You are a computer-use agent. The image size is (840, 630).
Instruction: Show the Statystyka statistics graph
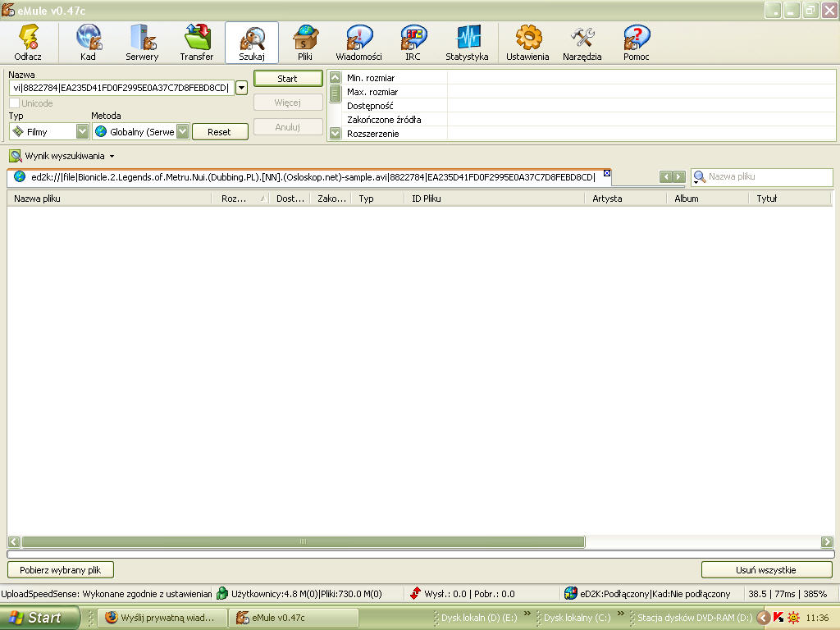click(467, 43)
